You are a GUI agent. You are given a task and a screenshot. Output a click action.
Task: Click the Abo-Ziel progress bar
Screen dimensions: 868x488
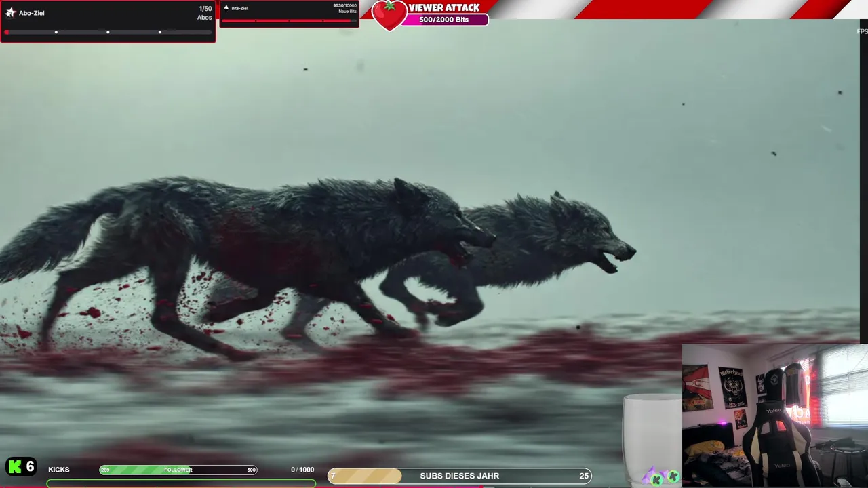[108, 32]
